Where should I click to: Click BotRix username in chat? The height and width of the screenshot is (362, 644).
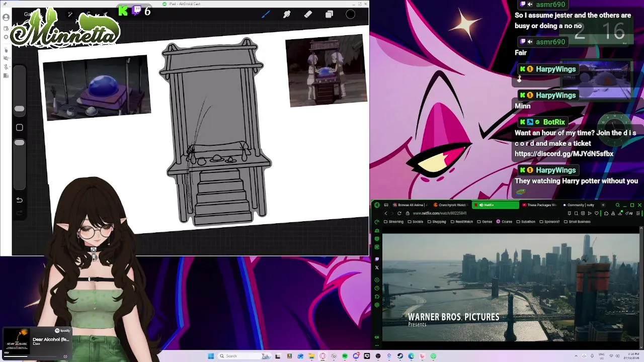[554, 122]
